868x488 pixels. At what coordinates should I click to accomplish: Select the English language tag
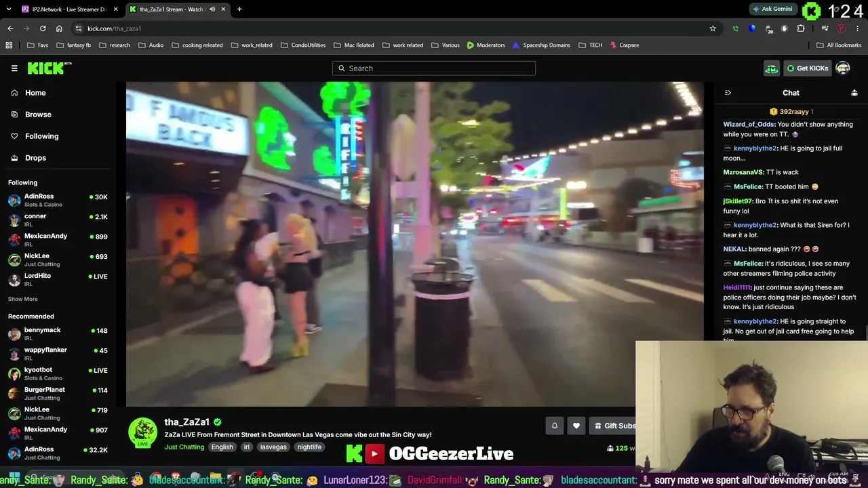(x=222, y=447)
